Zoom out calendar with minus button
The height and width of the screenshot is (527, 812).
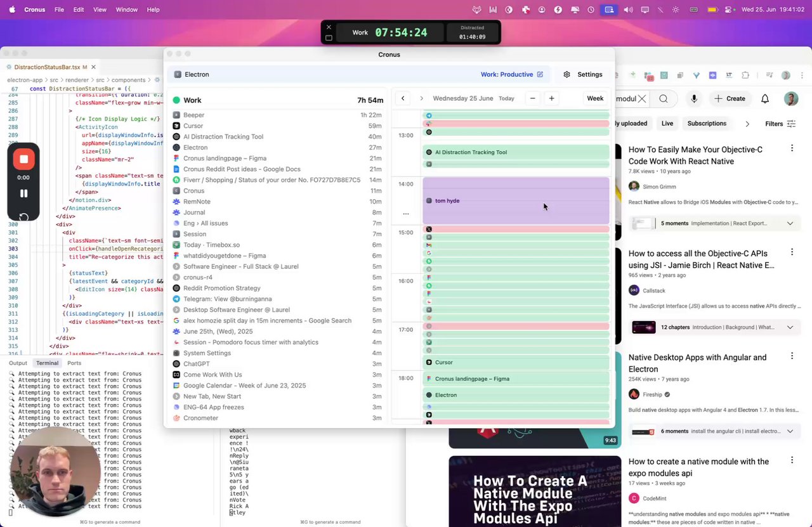tap(533, 98)
